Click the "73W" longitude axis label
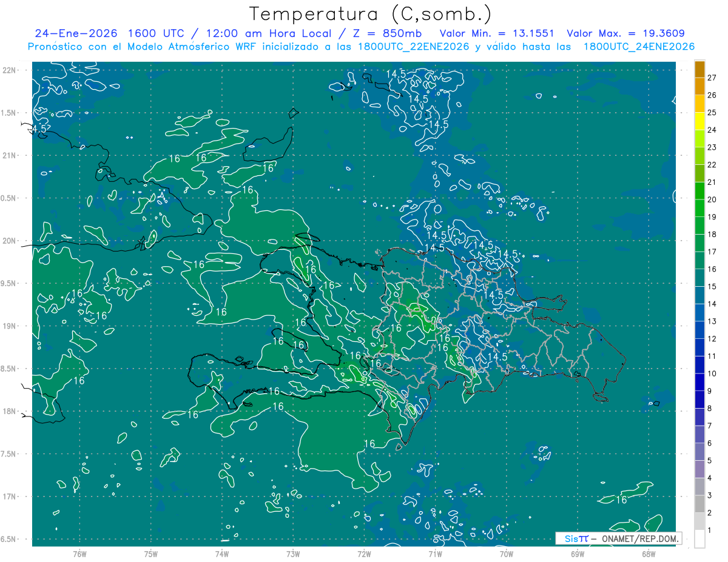This screenshot has width=728, height=562. pyautogui.click(x=293, y=554)
